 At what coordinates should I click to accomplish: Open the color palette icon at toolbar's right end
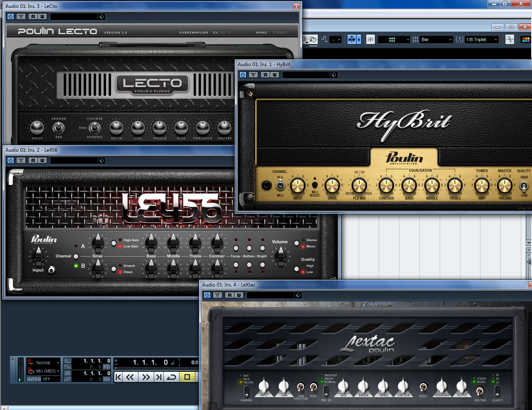click(526, 39)
